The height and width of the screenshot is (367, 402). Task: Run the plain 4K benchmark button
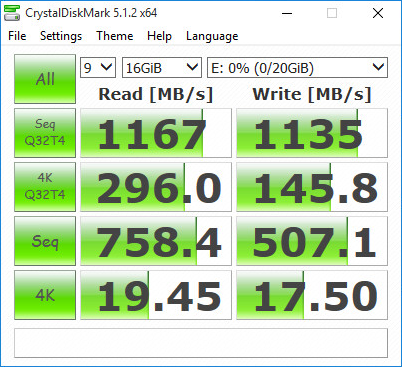(x=45, y=295)
